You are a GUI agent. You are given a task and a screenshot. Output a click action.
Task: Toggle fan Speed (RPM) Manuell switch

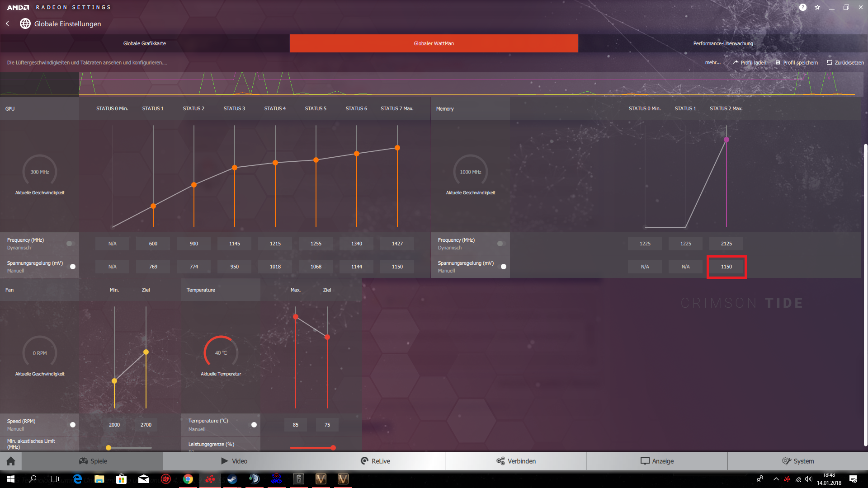click(x=73, y=425)
